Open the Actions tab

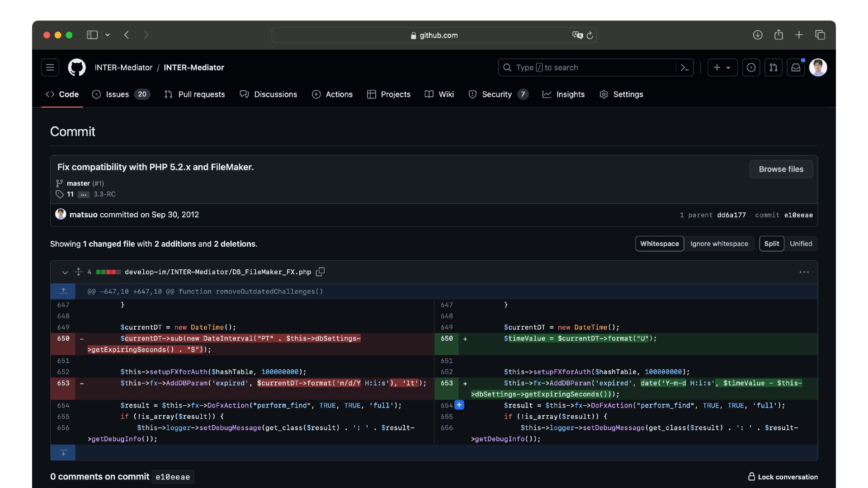click(332, 94)
